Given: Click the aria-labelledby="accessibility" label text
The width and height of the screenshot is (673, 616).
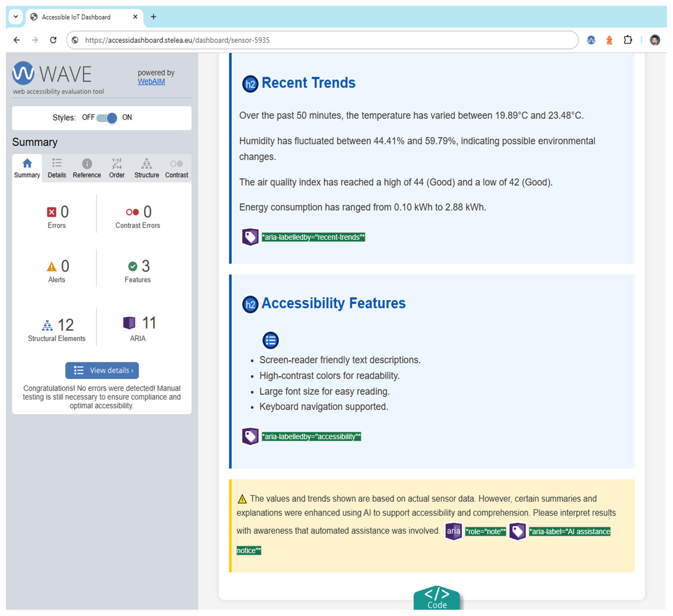Looking at the screenshot, I should [311, 437].
